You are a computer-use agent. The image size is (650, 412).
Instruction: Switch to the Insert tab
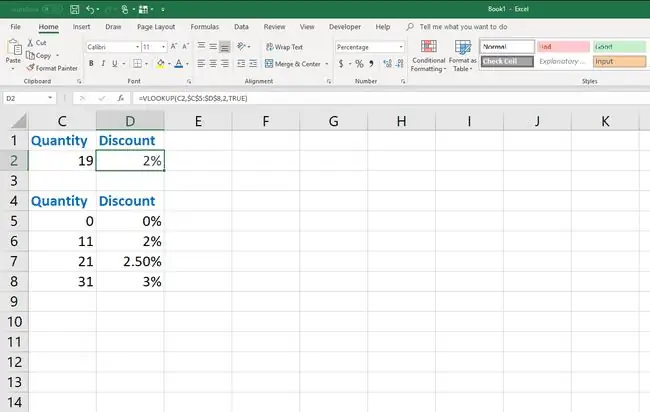(81, 27)
